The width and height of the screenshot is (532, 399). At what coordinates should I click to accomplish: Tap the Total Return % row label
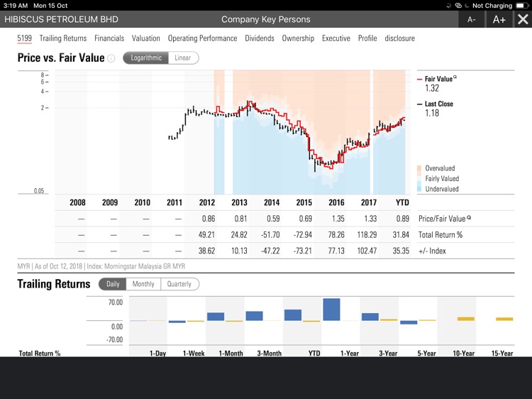[x=440, y=235]
